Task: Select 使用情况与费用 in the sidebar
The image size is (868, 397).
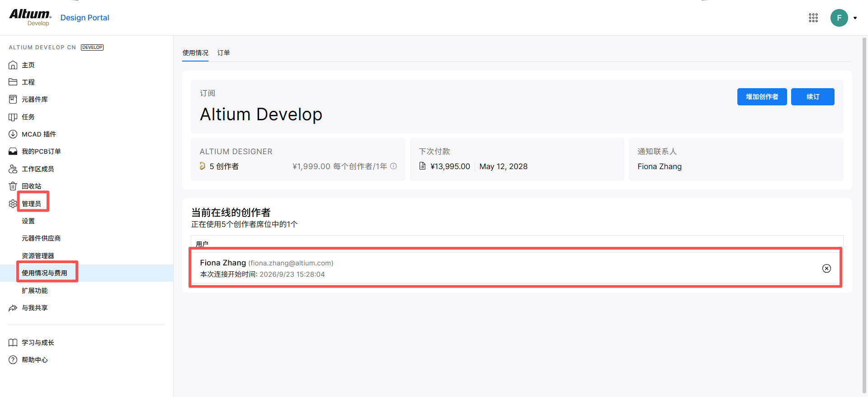Action: (x=44, y=273)
